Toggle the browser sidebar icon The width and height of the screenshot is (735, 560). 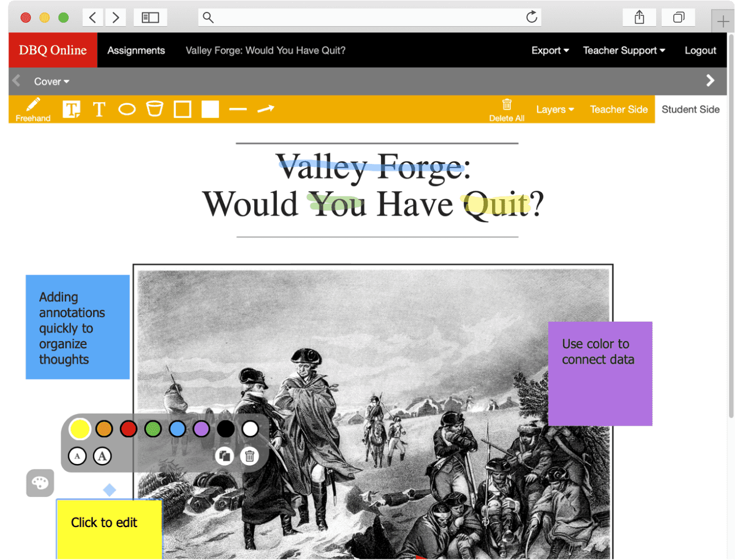click(150, 18)
